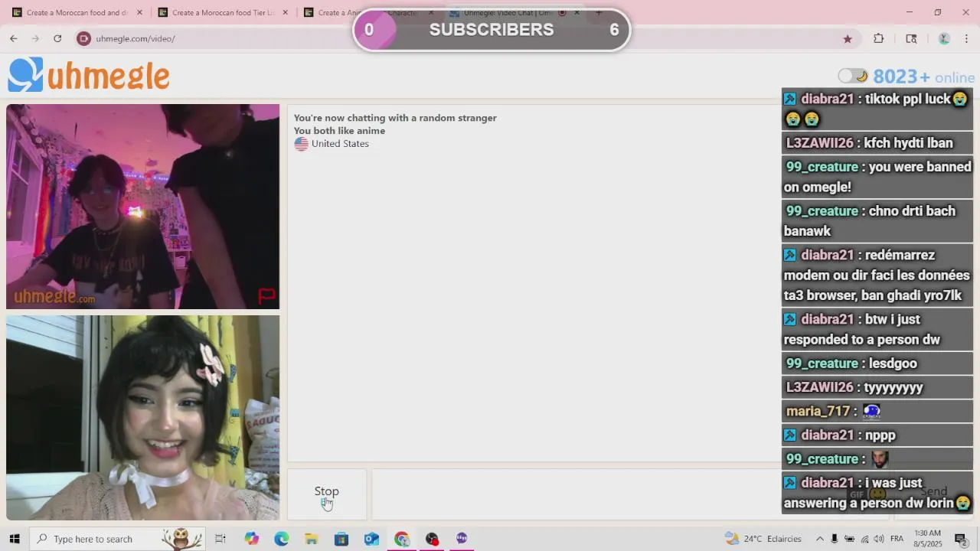Viewport: 980px width, 551px height.
Task: Click the stranger's video feed
Action: (x=142, y=207)
